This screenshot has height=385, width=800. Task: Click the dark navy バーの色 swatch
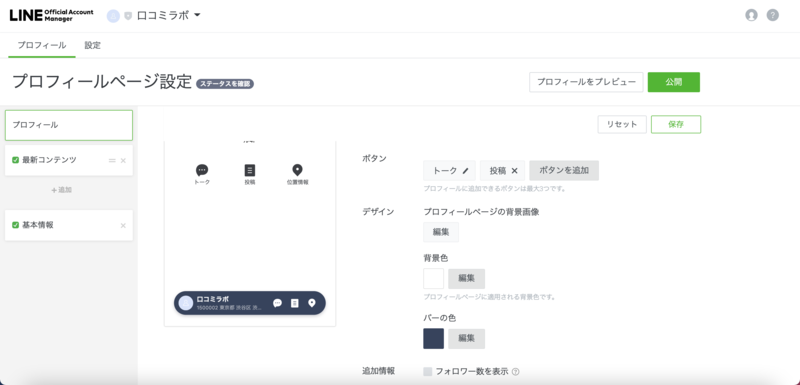[434, 339]
